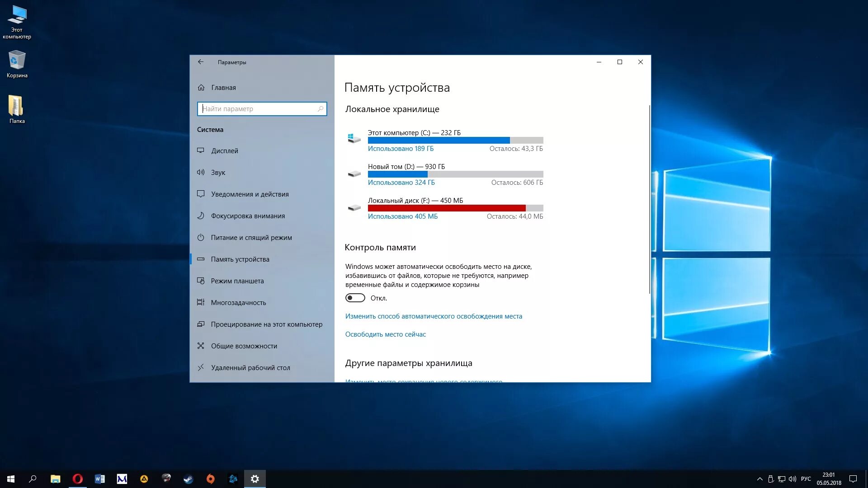
Task: Toggle the Контроль памяти switch
Action: click(x=355, y=298)
